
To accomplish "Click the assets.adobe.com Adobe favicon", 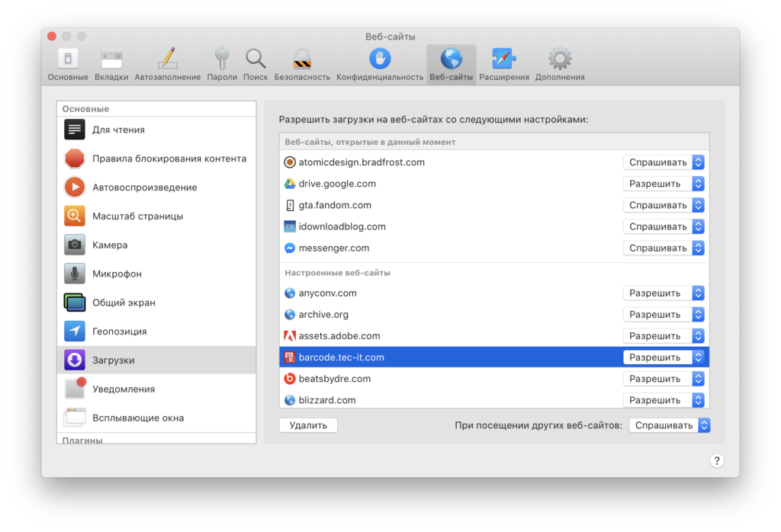I will tap(289, 336).
